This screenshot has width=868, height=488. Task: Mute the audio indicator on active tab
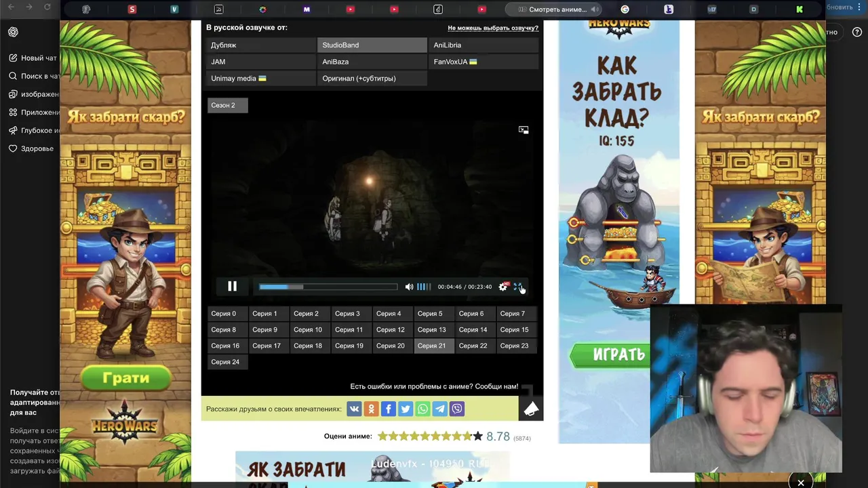[x=595, y=9]
